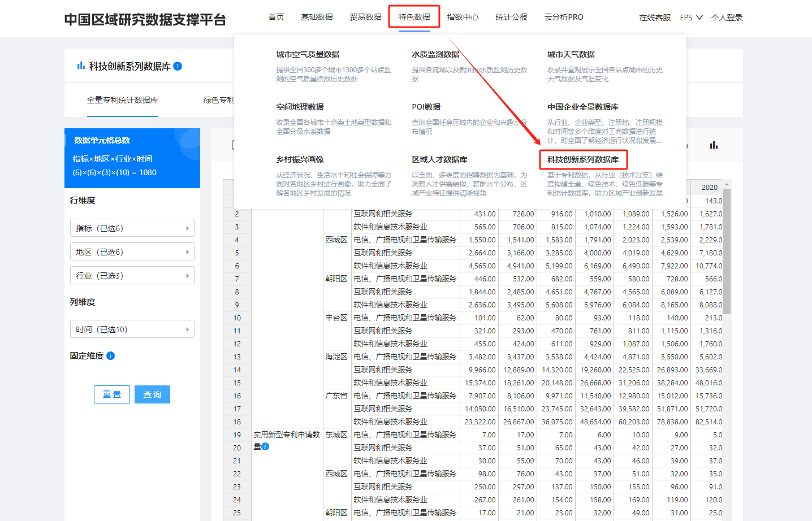Click the info icon next to 固定维度
Screen dimensions: 812x521
(110, 355)
